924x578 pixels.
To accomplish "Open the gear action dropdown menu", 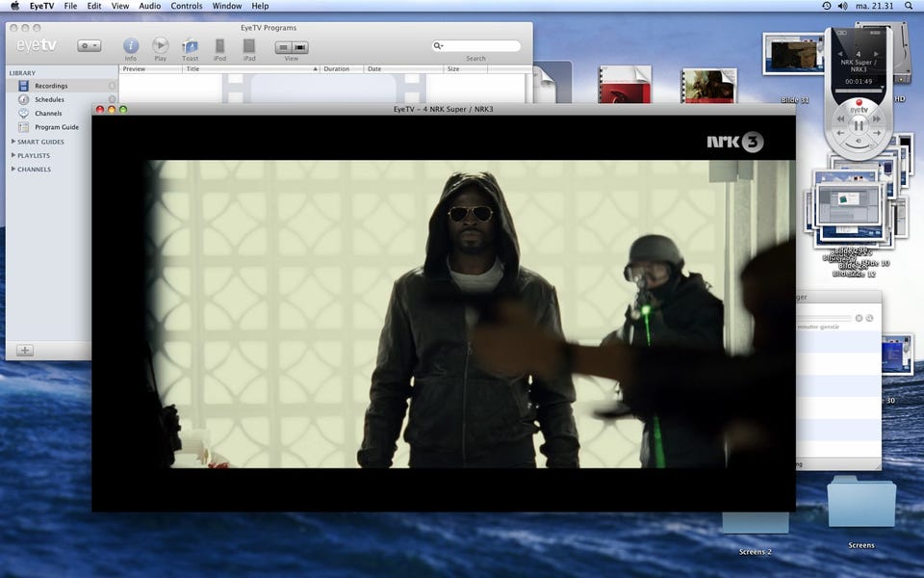I will [x=89, y=45].
